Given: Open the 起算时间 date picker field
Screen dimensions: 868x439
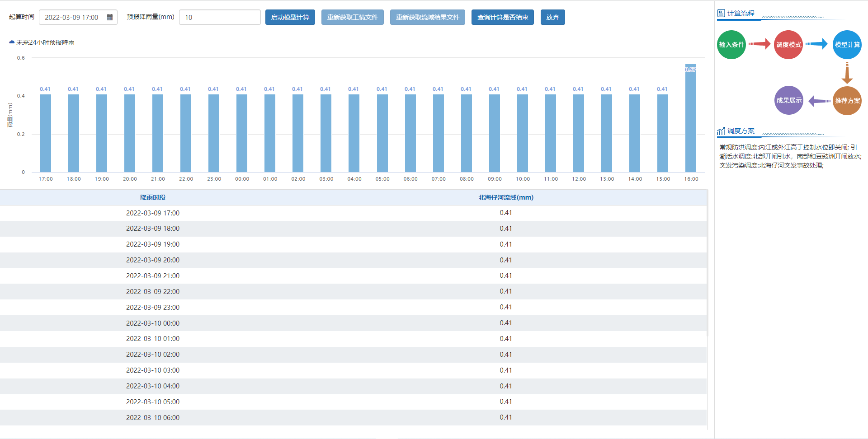Looking at the screenshot, I should 72,17.
